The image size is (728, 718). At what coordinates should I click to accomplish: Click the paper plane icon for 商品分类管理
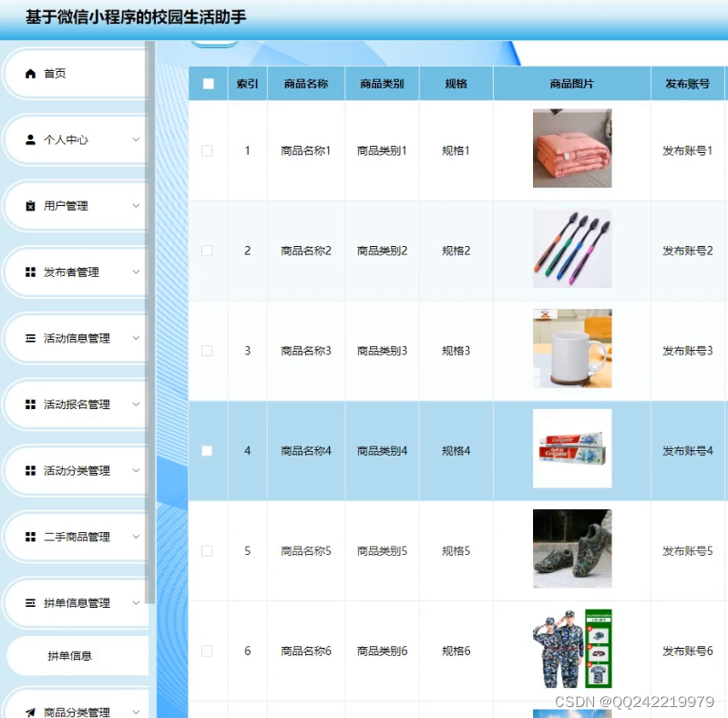(30, 712)
